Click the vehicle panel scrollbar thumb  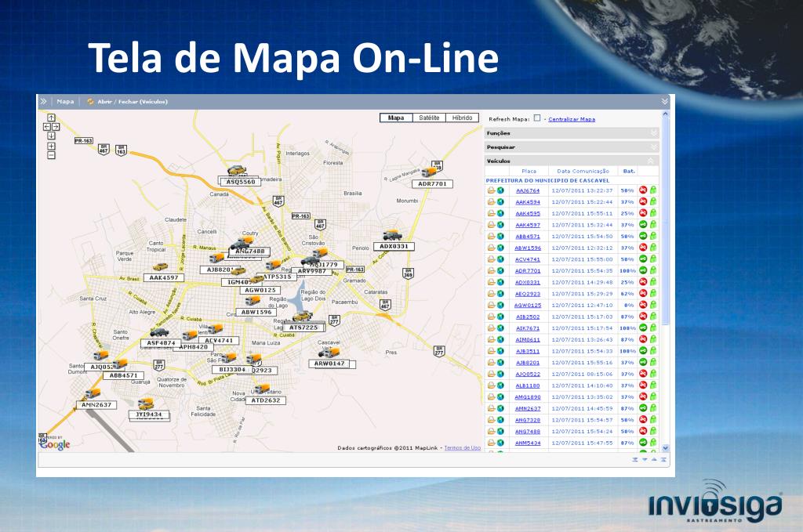[665, 222]
